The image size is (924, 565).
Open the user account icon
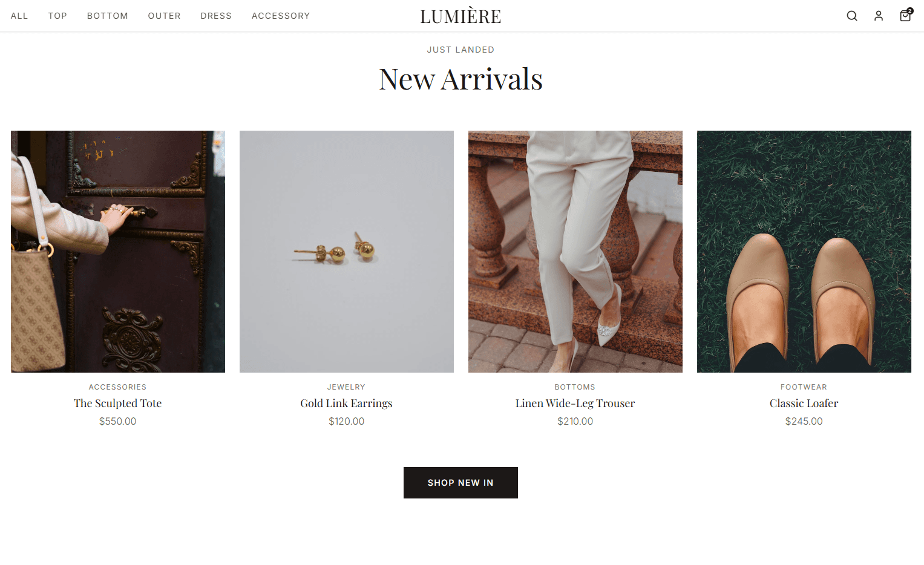point(879,16)
